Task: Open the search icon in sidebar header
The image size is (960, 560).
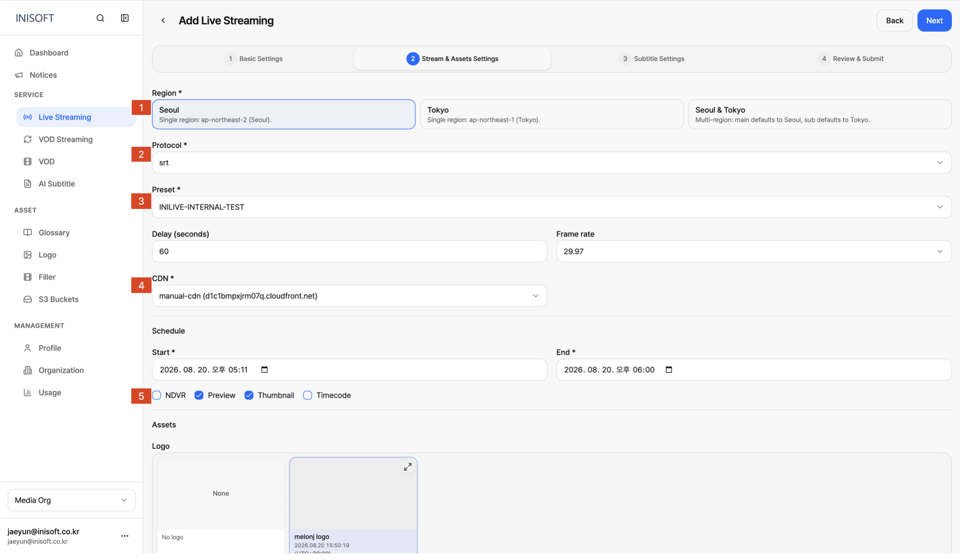Action: click(x=100, y=18)
